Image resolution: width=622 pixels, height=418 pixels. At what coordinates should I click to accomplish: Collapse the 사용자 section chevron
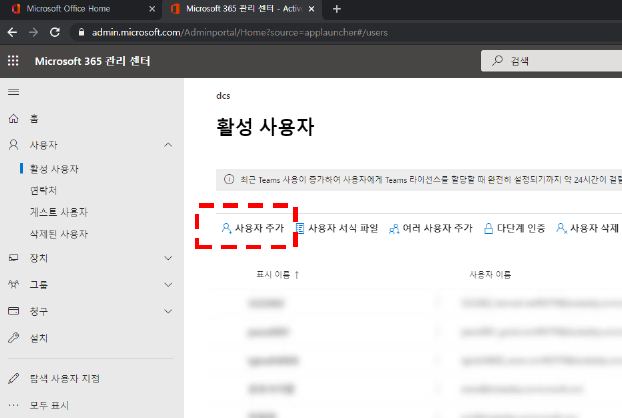coord(168,145)
